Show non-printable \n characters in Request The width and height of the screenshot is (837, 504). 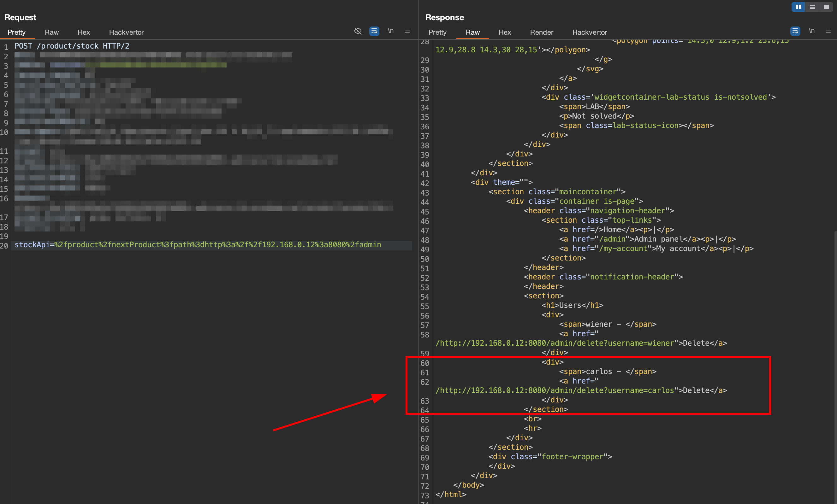point(391,31)
